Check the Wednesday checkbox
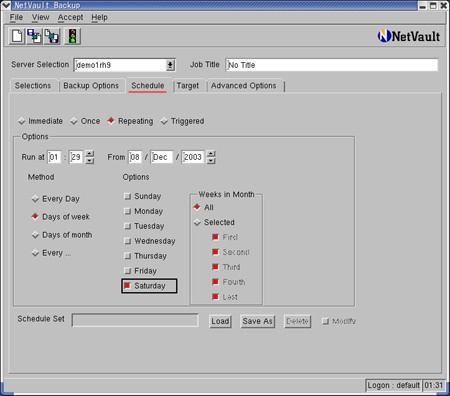Screen dimensions: 450x396 click(128, 241)
